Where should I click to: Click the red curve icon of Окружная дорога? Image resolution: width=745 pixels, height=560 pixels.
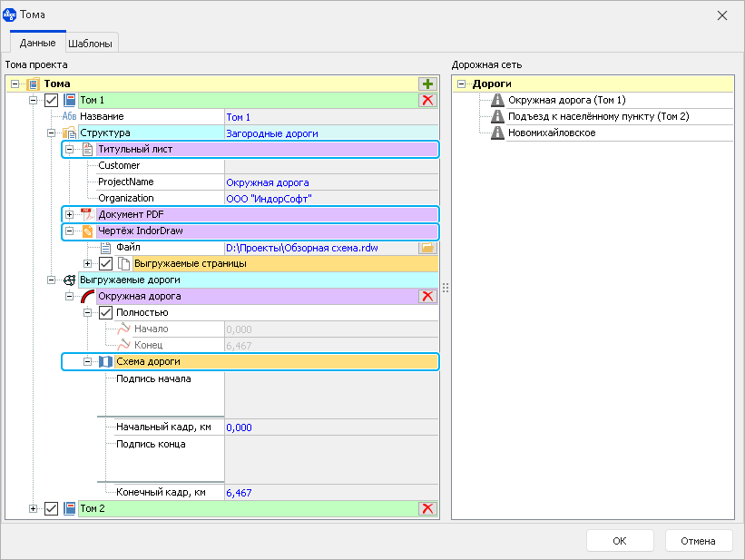point(87,296)
